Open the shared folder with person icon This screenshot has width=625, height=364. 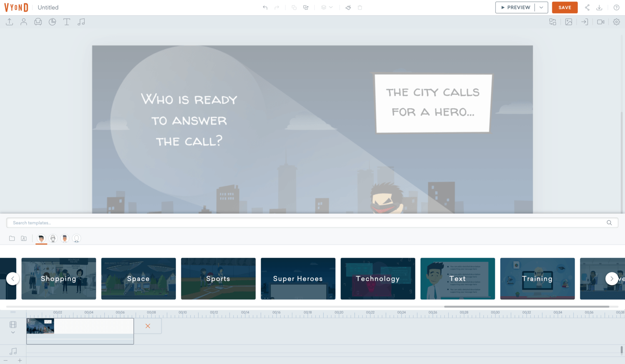point(24,239)
